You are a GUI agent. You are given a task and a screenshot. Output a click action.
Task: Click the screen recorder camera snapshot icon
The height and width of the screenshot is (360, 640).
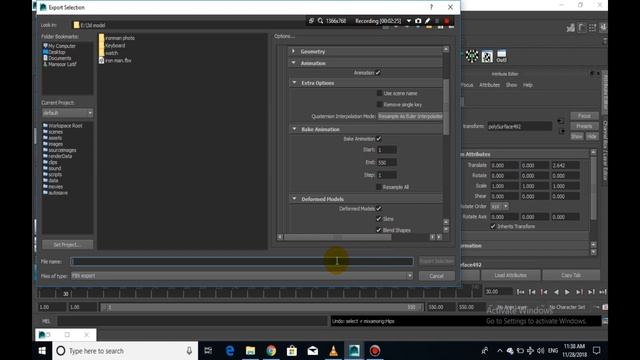[x=418, y=21]
